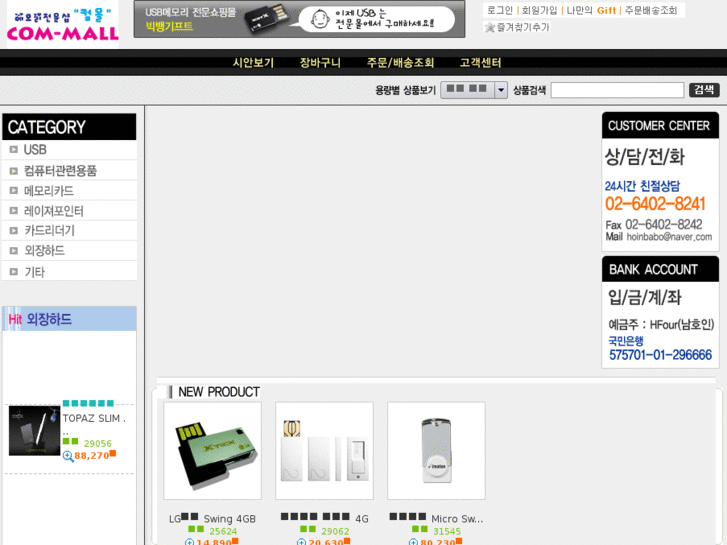Viewport: 727px width, 545px height.
Task: Click the arrow icon beside 기타
Action: [x=14, y=272]
